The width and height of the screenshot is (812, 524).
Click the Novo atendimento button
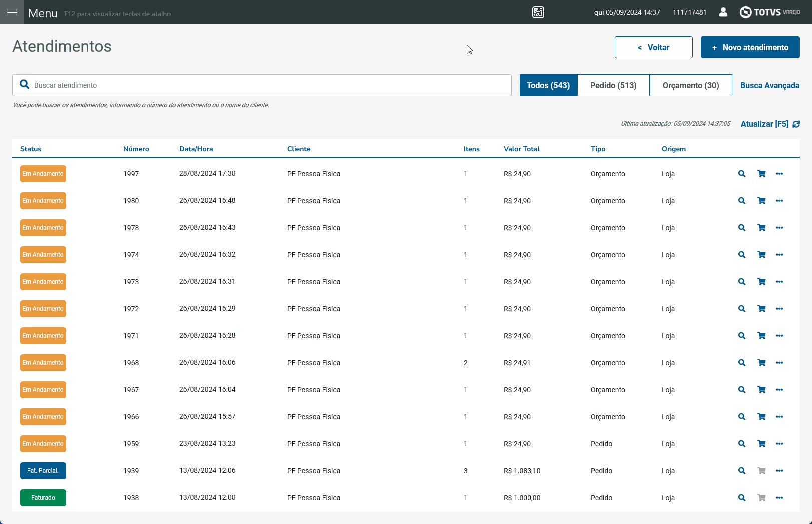(x=750, y=47)
